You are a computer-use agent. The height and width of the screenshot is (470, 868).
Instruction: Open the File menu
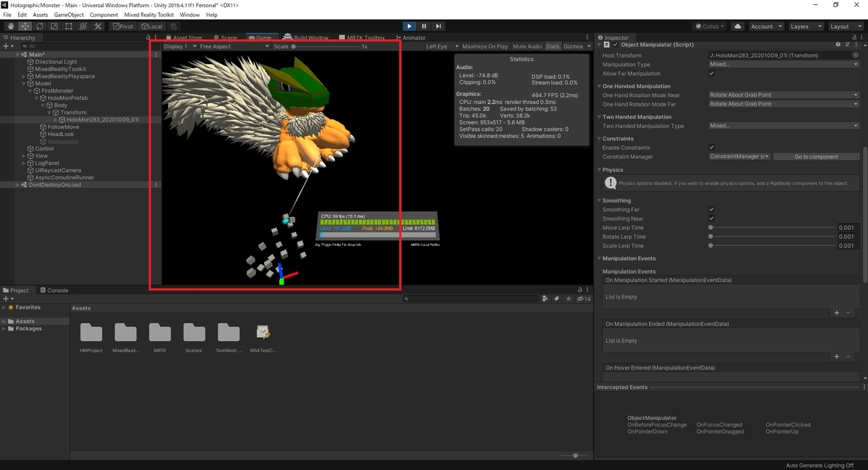pyautogui.click(x=7, y=14)
